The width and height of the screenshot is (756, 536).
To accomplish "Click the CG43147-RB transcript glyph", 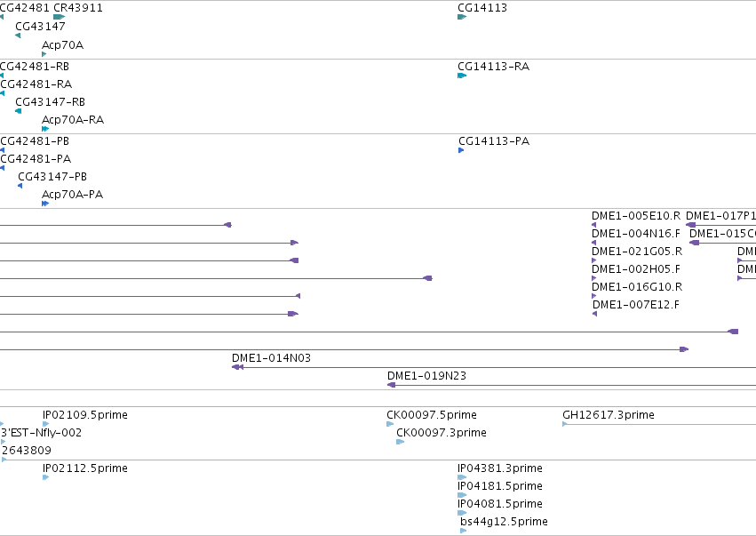I will 19,111.
